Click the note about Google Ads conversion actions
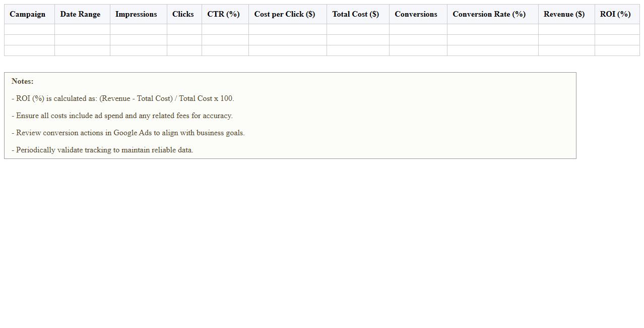Image resolution: width=644 pixels, height=328 pixels. pos(128,133)
